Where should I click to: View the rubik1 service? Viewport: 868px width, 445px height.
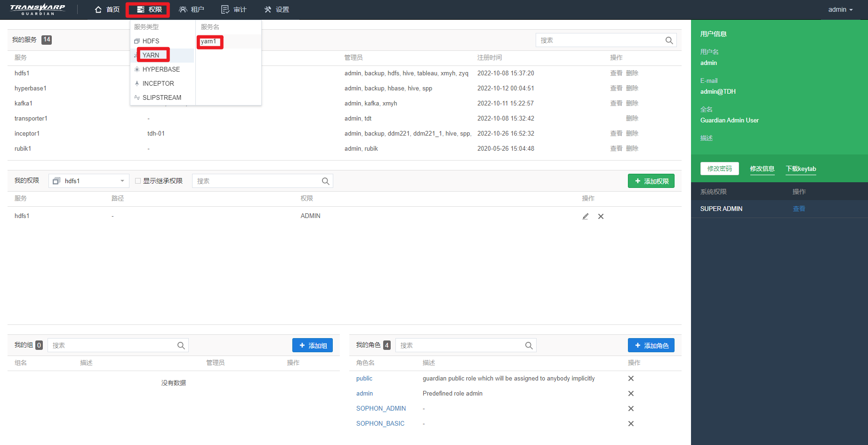click(616, 148)
